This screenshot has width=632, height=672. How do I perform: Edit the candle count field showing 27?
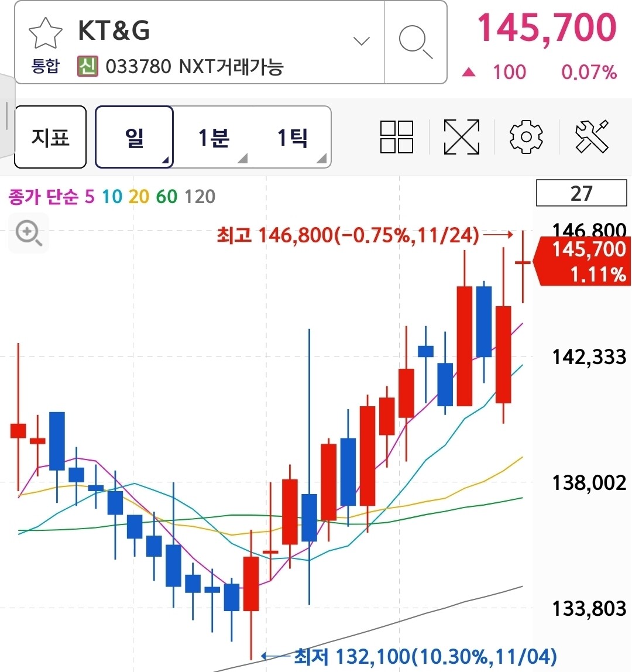582,193
